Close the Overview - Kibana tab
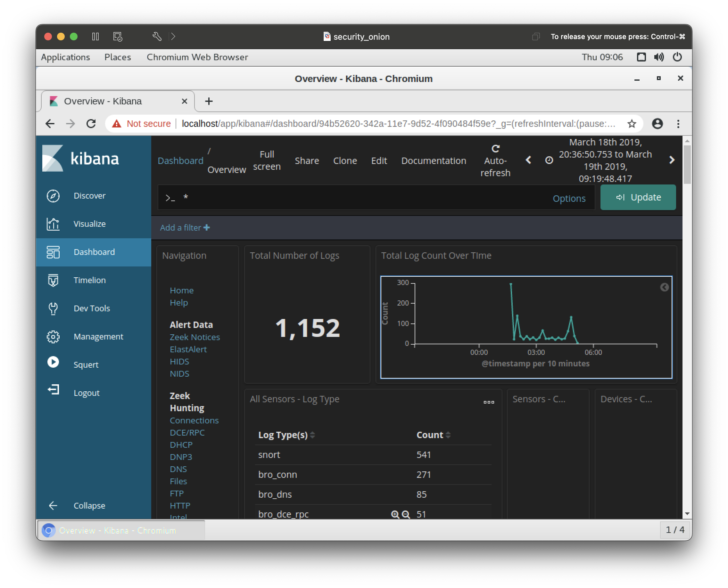This screenshot has height=588, width=728. tap(184, 101)
